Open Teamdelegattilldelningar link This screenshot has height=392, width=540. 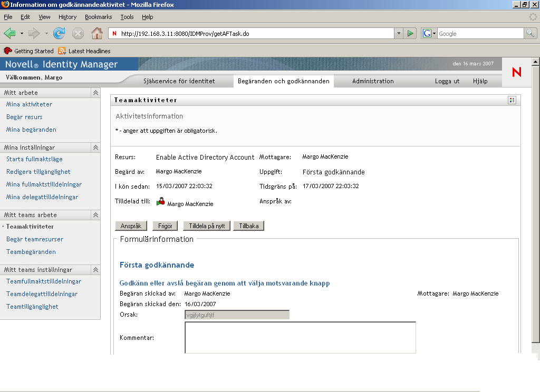(x=42, y=294)
